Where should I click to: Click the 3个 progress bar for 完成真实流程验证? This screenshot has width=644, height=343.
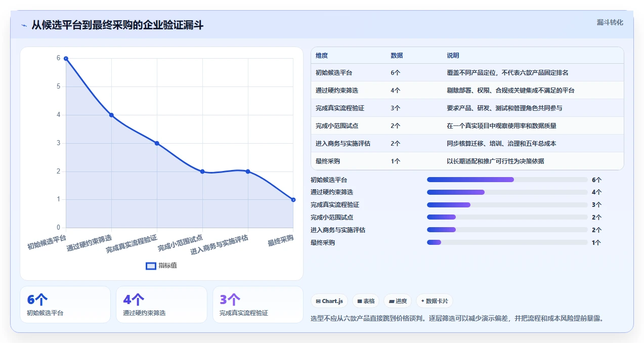(507, 205)
